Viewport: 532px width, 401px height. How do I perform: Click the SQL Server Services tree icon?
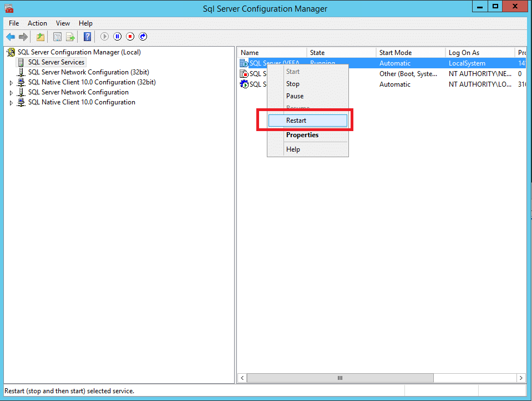pyautogui.click(x=21, y=62)
